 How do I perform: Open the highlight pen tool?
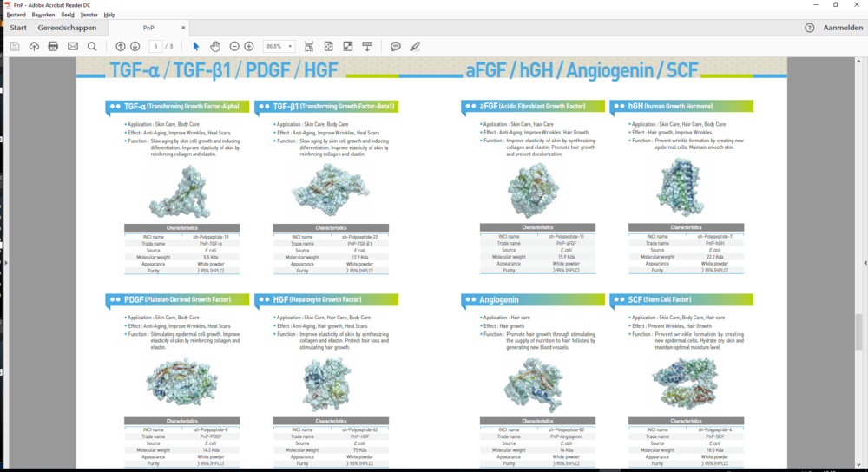[416, 46]
